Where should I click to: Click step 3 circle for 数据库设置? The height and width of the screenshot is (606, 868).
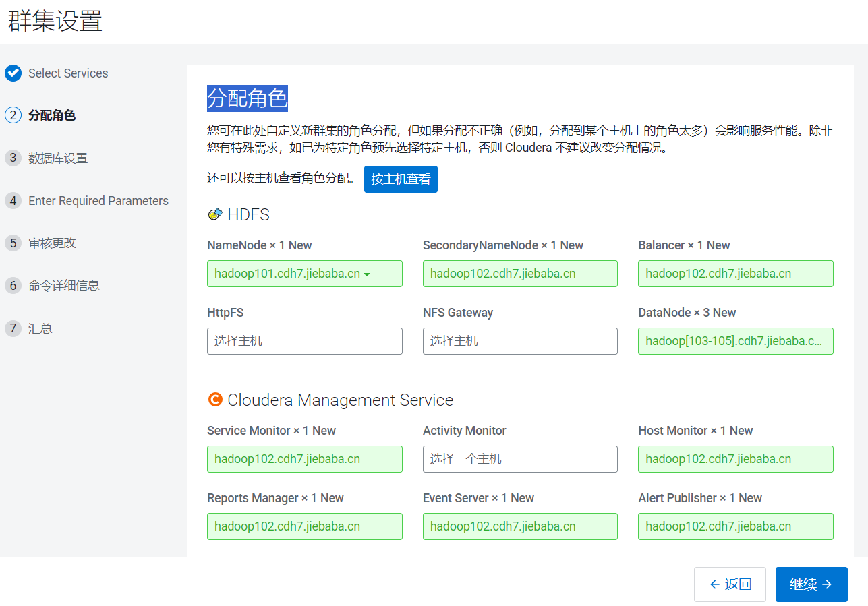point(13,158)
